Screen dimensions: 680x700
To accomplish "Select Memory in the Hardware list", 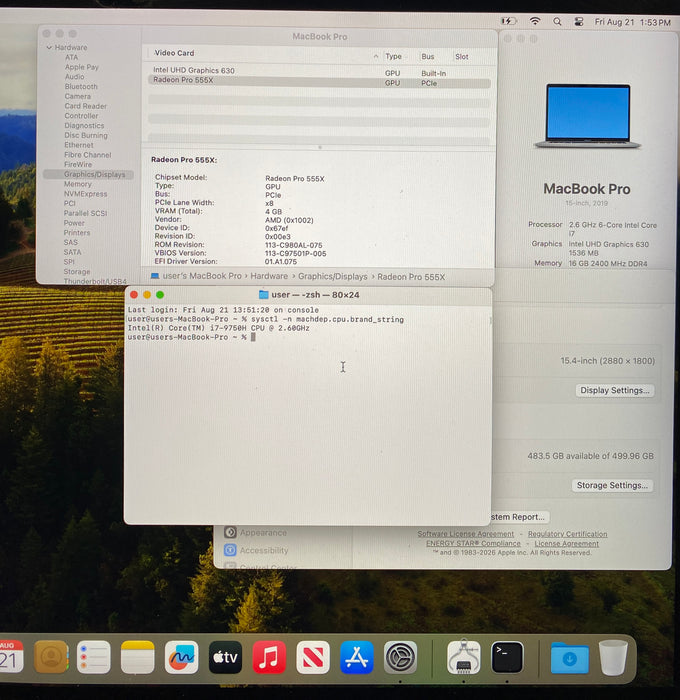I will 78,184.
